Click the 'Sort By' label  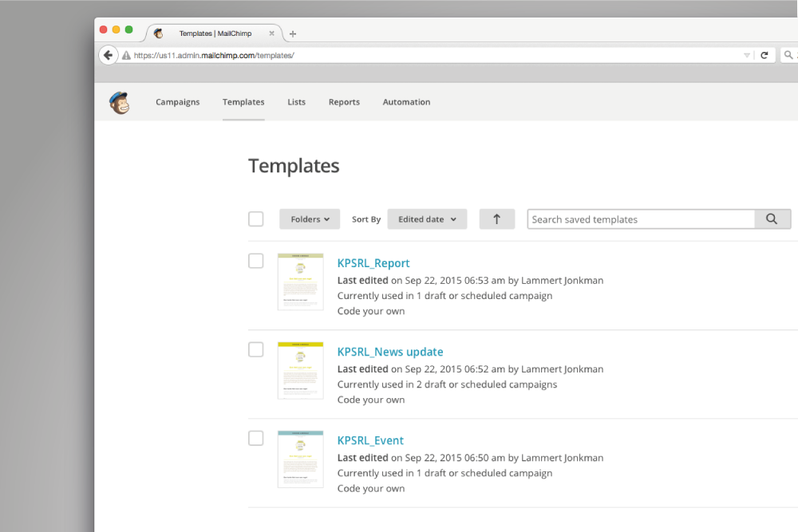click(x=366, y=219)
